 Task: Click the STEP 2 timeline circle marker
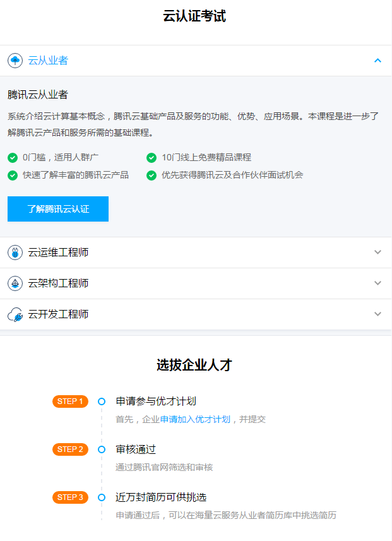point(102,449)
